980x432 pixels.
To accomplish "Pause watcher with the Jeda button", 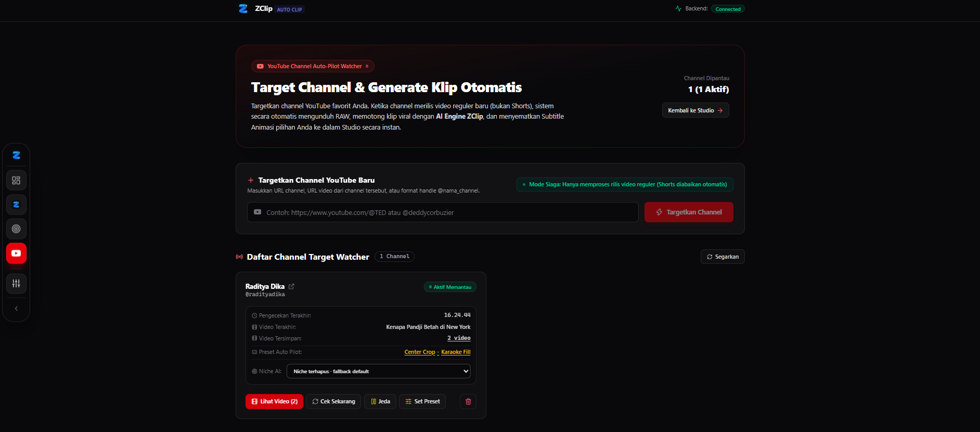I will click(380, 401).
